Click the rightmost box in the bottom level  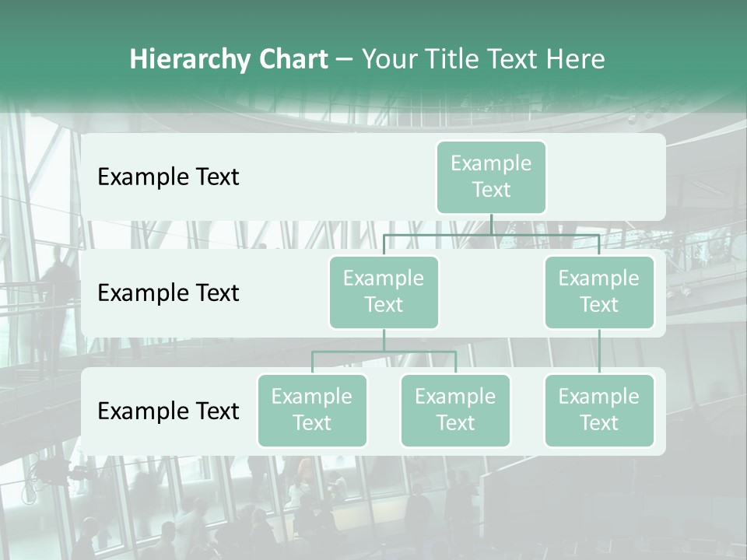pos(598,410)
